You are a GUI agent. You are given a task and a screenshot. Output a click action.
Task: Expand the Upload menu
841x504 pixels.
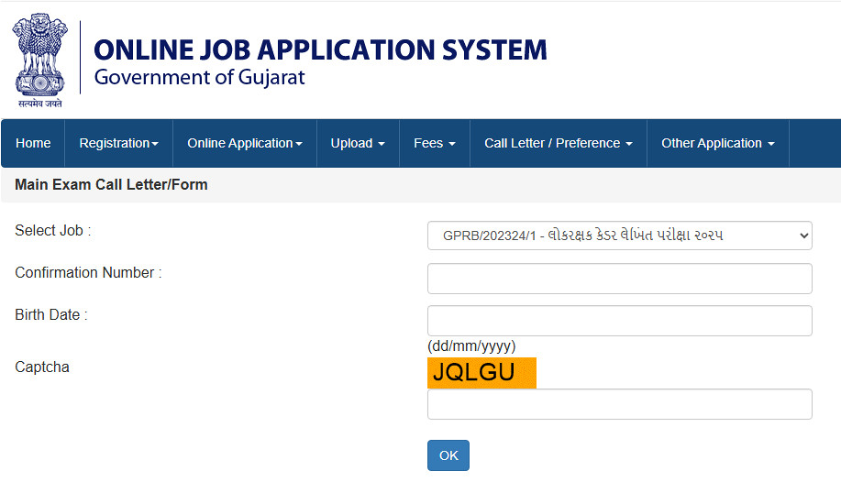click(x=358, y=143)
